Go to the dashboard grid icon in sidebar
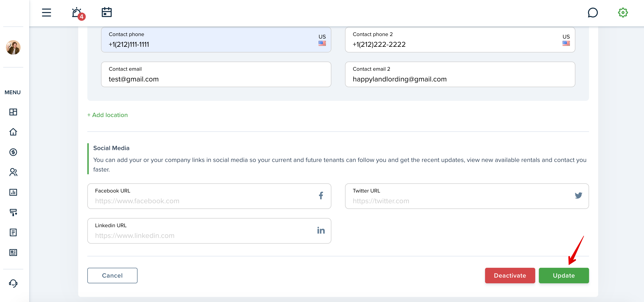The image size is (644, 302). (x=13, y=112)
